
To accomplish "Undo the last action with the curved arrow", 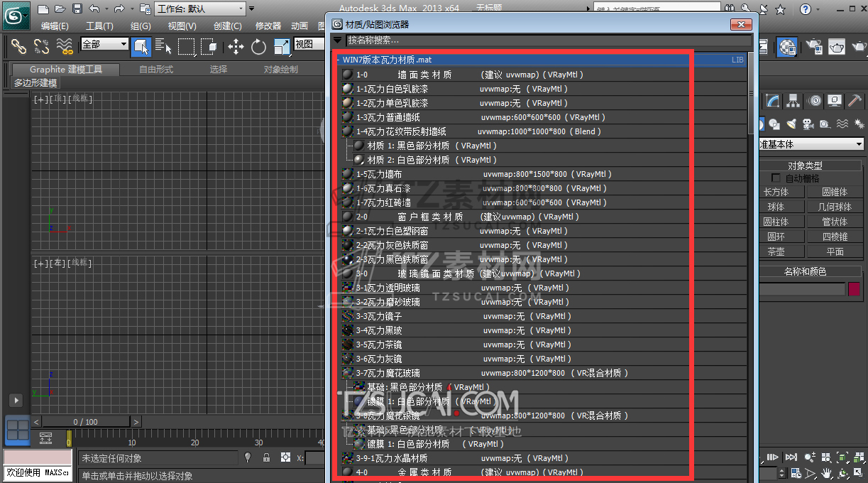I will (x=94, y=9).
